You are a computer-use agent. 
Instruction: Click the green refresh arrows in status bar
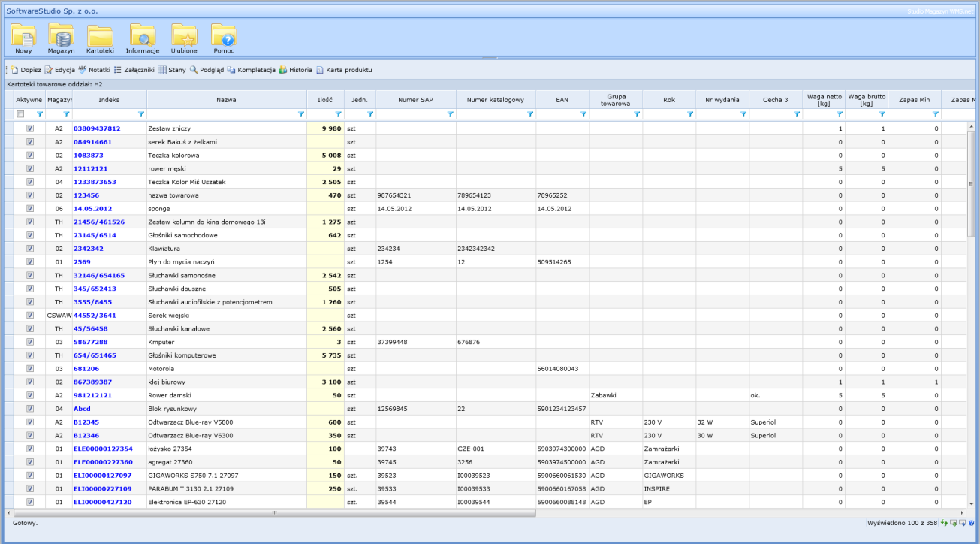945,522
